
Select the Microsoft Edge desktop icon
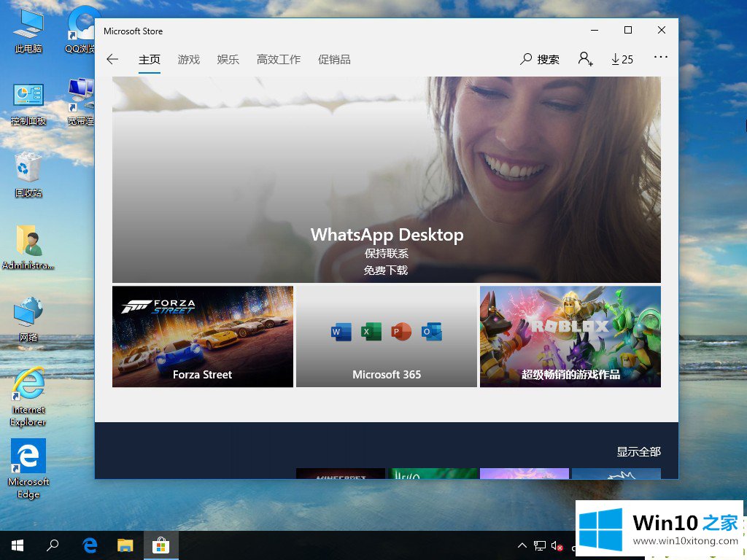click(x=28, y=469)
